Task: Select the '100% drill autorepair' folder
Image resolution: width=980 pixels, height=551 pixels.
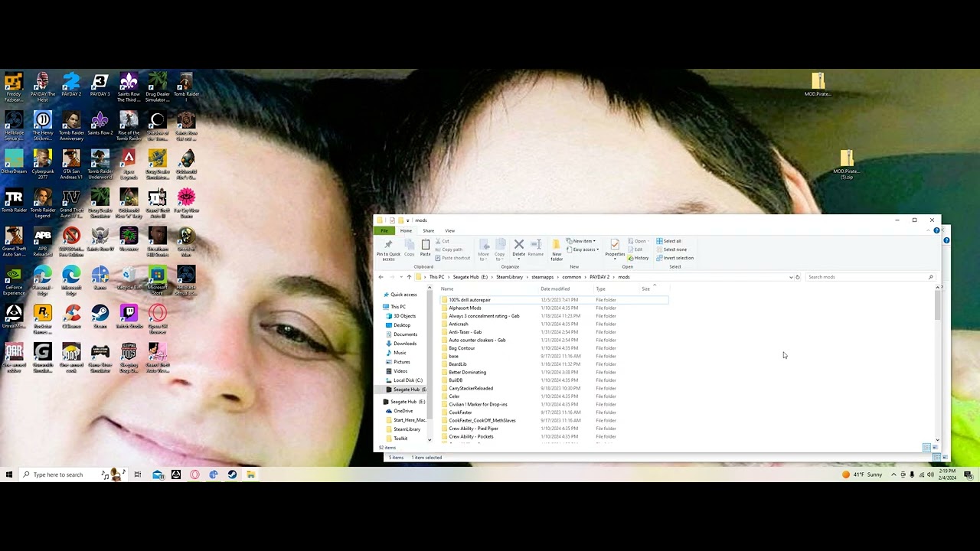Action: click(x=554, y=300)
